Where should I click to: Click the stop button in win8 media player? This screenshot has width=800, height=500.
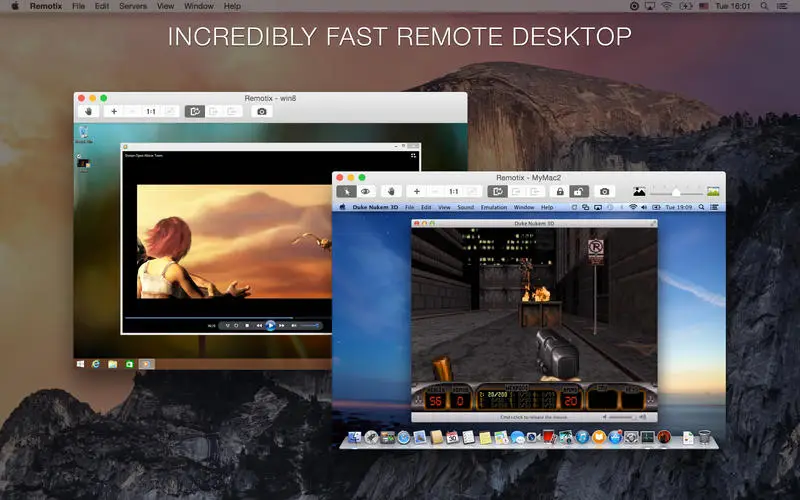pyautogui.click(x=247, y=326)
